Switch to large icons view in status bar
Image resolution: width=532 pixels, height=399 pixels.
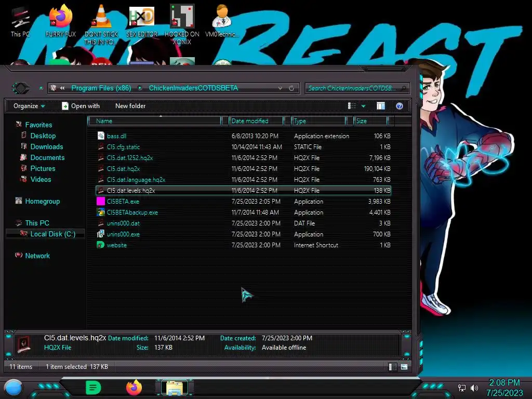(x=404, y=367)
